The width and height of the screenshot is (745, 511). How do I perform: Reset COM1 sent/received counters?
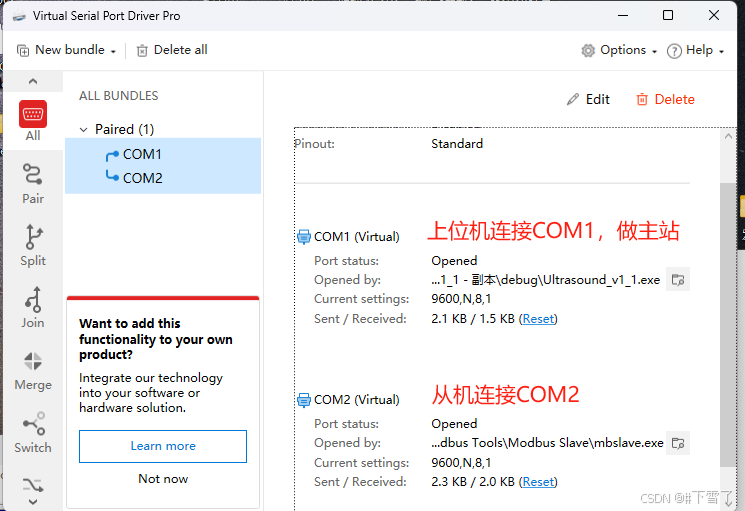click(538, 319)
